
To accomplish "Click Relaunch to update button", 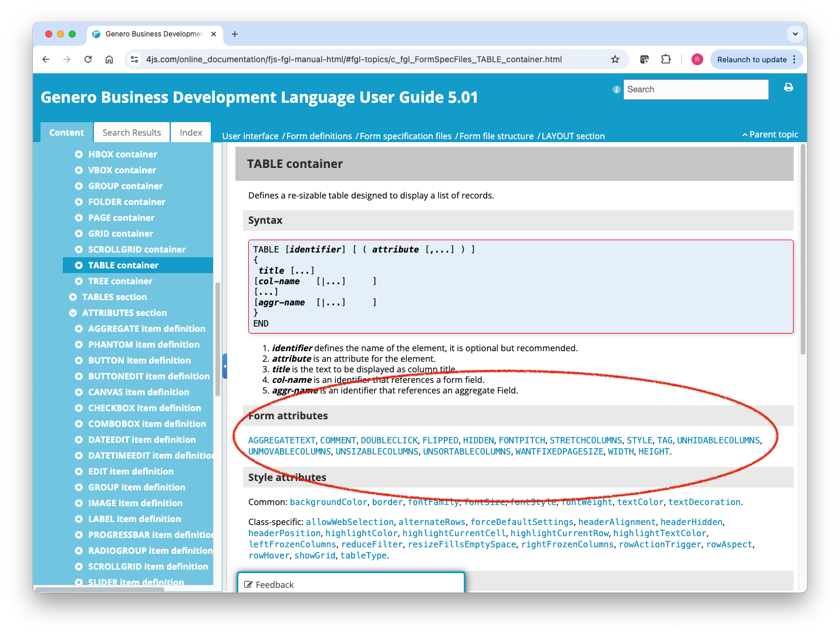I will (x=751, y=59).
